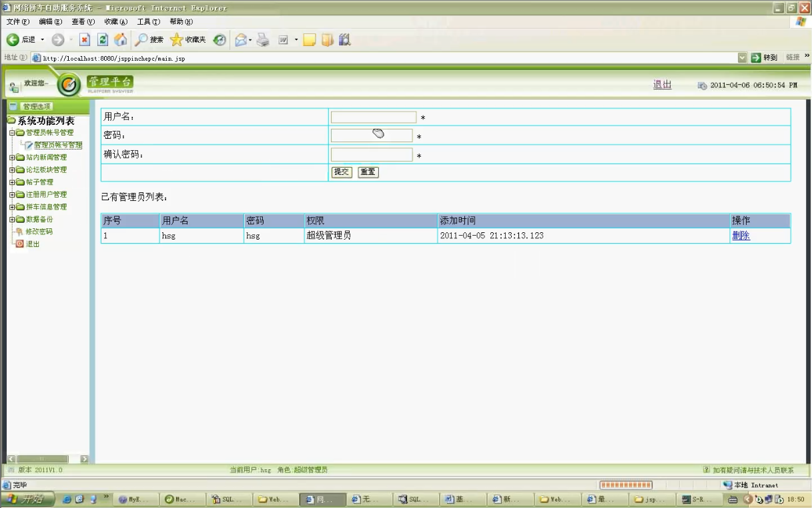This screenshot has height=508, width=812.
Task: Click the clock icon beside date
Action: [702, 85]
